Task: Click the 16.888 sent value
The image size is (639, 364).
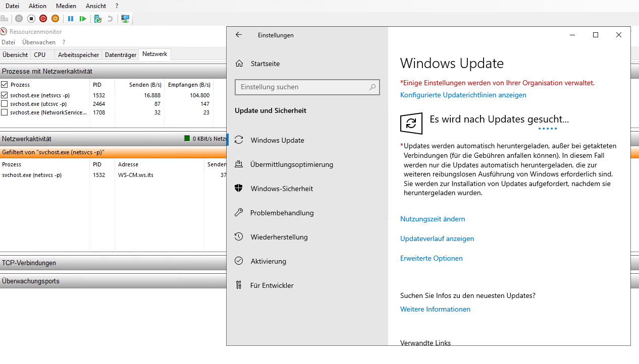Action: pos(152,95)
